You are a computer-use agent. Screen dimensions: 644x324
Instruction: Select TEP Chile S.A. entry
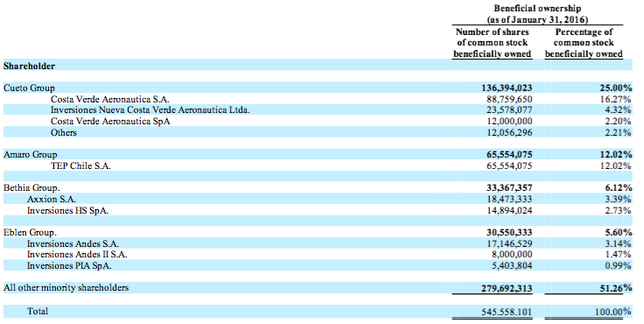coord(80,166)
